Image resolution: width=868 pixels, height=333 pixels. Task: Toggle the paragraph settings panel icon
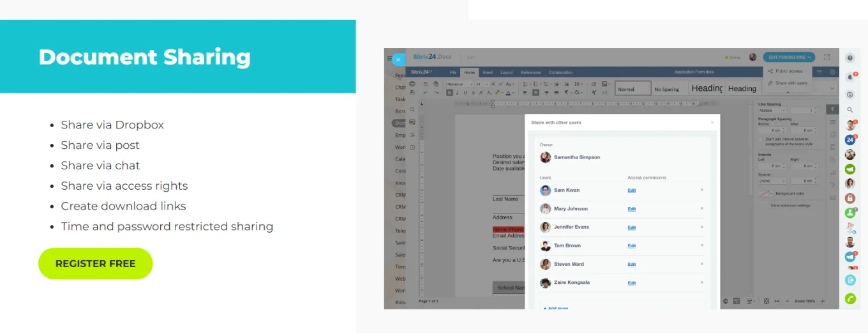[832, 109]
